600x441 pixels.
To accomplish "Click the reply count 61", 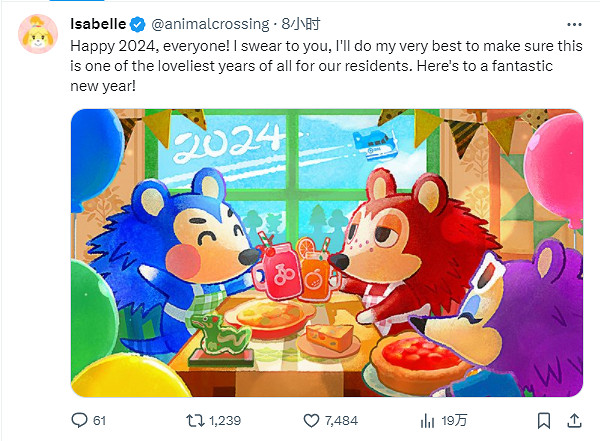I will click(99, 420).
